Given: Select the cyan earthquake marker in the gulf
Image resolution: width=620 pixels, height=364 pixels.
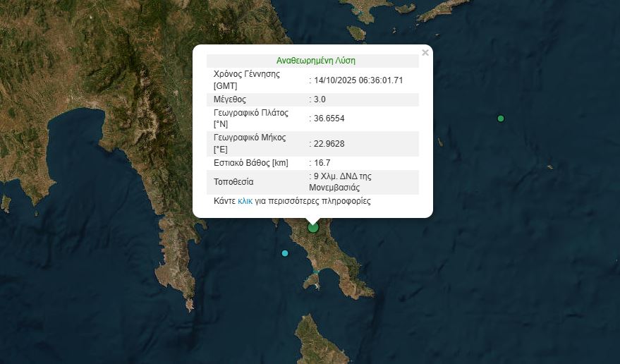Looking at the screenshot, I should (x=285, y=253).
